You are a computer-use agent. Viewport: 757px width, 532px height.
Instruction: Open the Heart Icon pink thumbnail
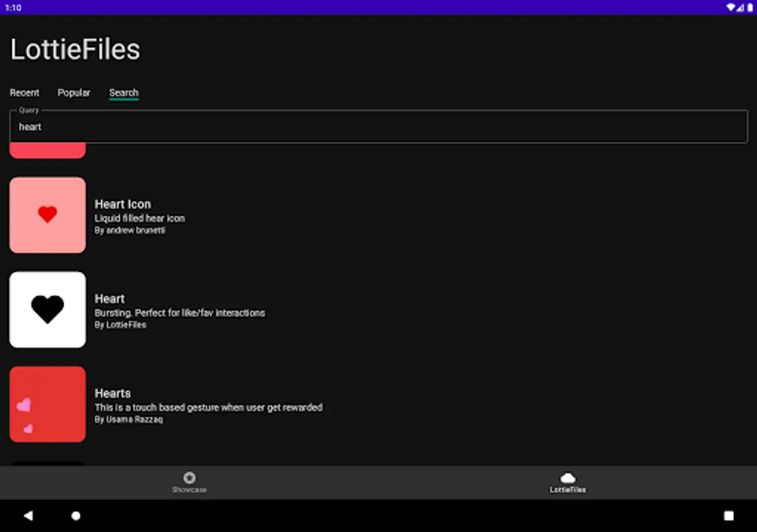(47, 215)
